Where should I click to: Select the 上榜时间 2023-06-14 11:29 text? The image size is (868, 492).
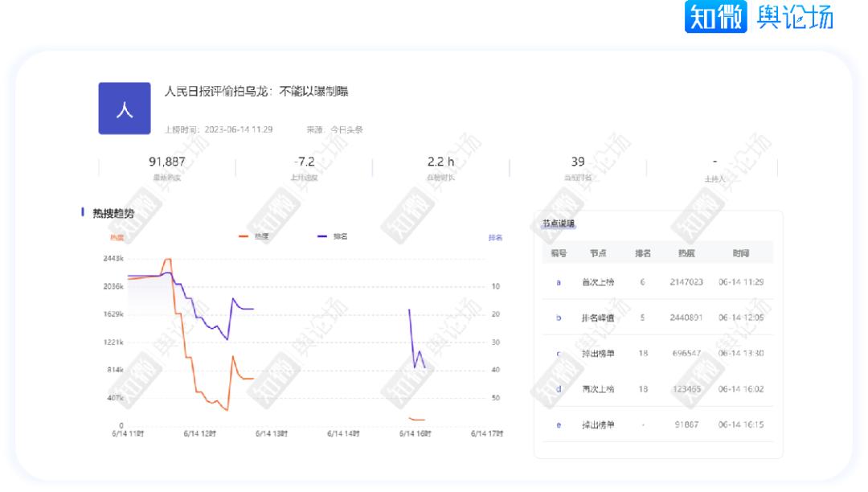click(218, 129)
